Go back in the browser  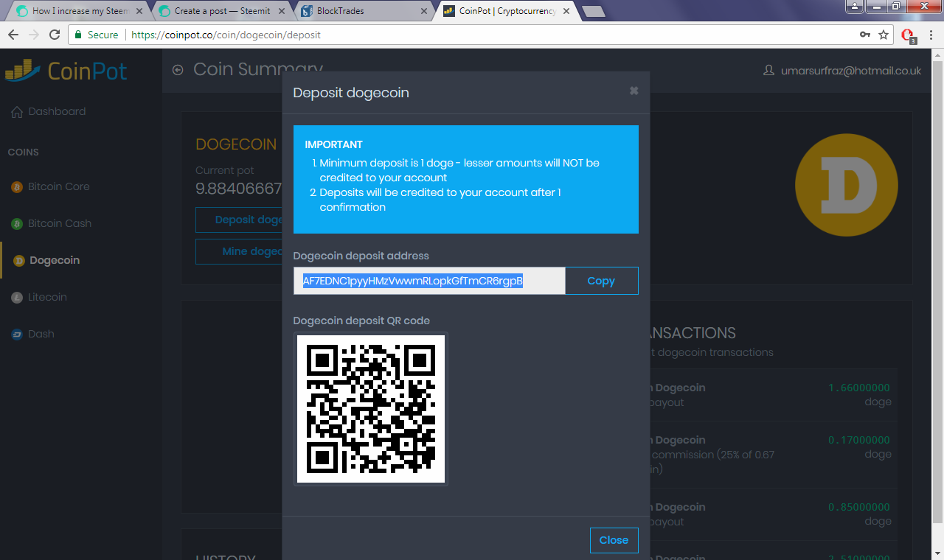tap(13, 35)
